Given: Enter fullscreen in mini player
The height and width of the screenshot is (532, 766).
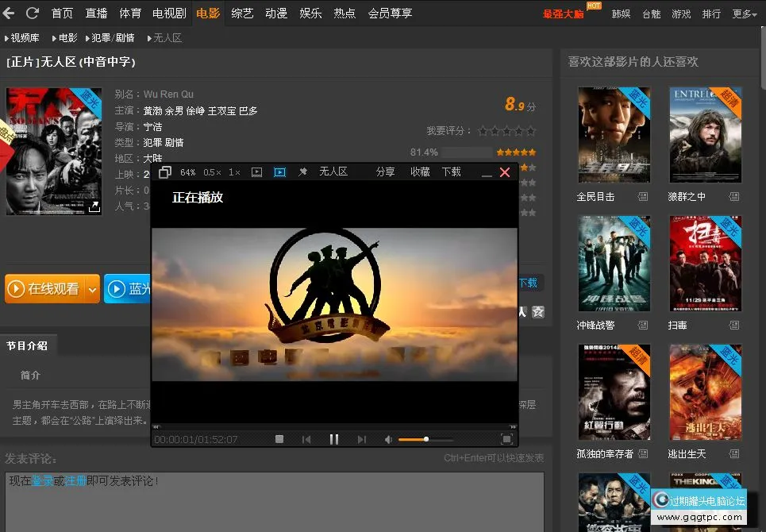Looking at the screenshot, I should (506, 439).
